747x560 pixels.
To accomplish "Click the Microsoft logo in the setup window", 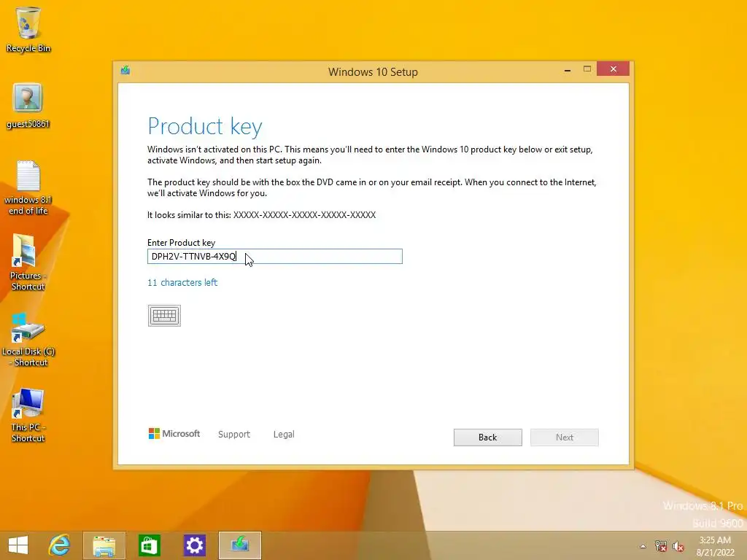I will pos(174,434).
